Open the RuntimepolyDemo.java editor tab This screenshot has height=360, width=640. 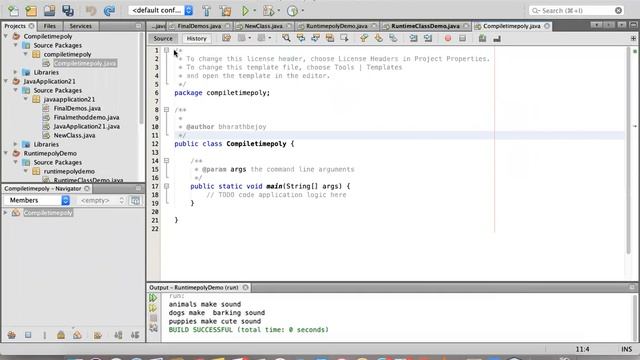tap(337, 26)
